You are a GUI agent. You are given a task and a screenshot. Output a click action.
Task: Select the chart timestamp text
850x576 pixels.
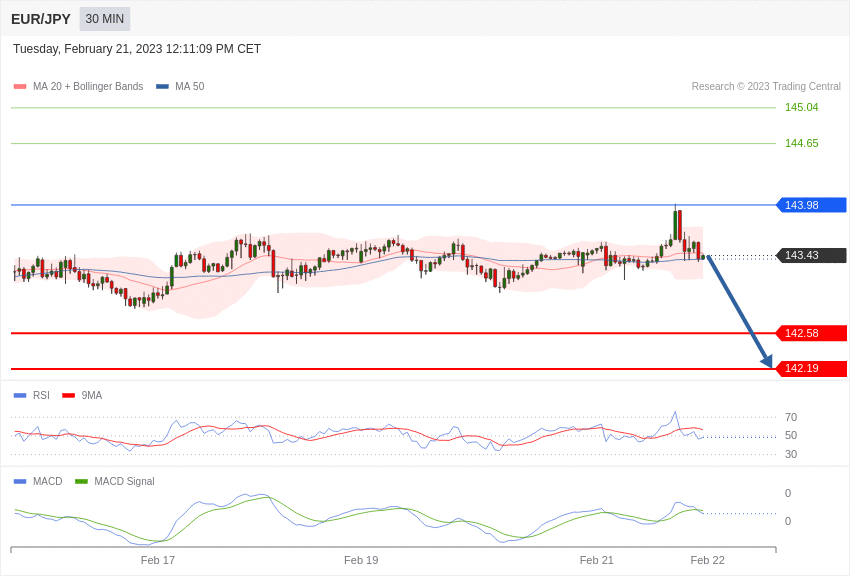tap(137, 49)
